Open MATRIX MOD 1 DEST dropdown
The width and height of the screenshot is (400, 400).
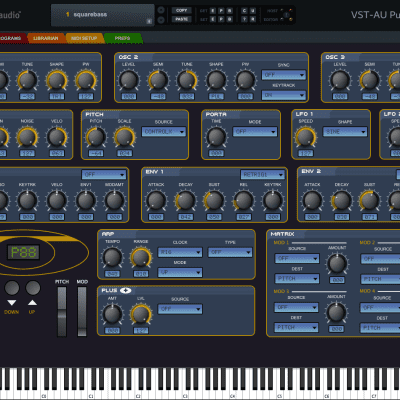297,278
